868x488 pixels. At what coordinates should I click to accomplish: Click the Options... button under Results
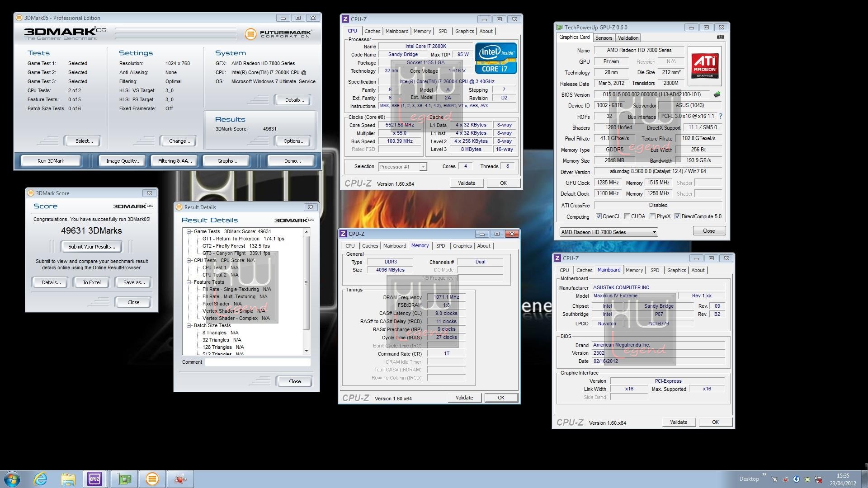click(x=294, y=141)
